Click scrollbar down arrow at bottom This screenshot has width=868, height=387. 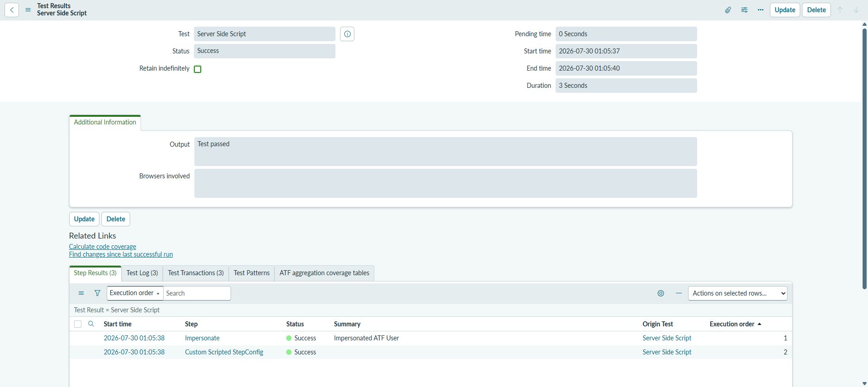tap(864, 384)
